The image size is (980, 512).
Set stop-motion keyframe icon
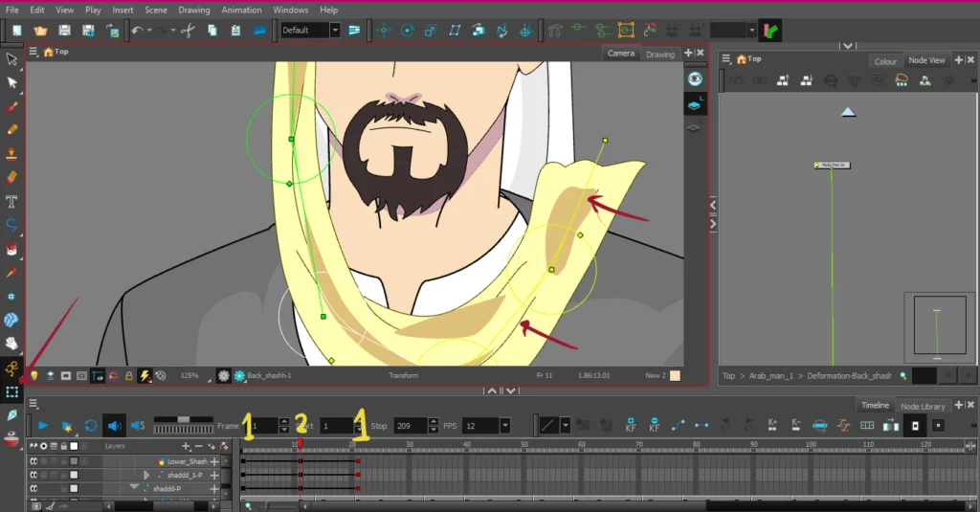702,426
